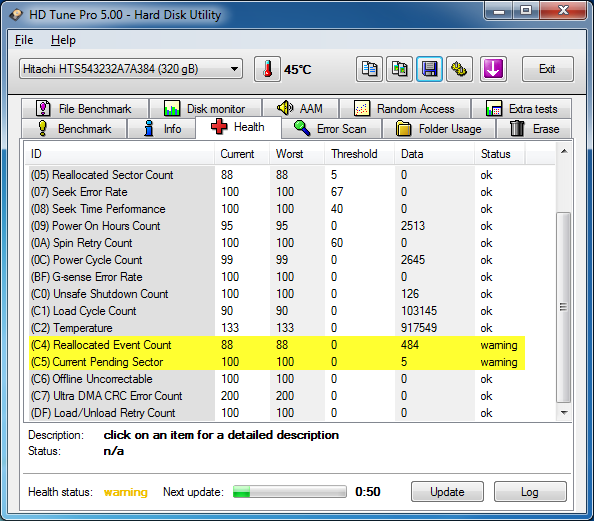This screenshot has height=521, width=594.
Task: Open the AAM tab
Action: [x=300, y=108]
